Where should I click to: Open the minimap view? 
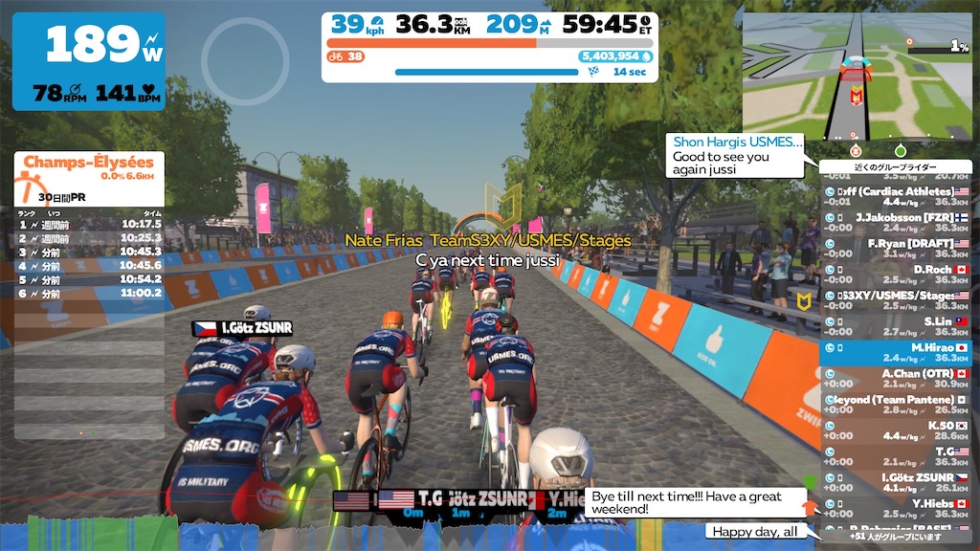tap(857, 77)
